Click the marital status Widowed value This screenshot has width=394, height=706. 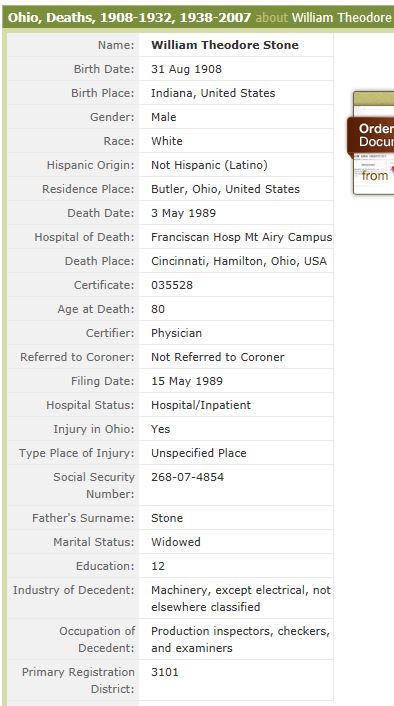tap(176, 542)
